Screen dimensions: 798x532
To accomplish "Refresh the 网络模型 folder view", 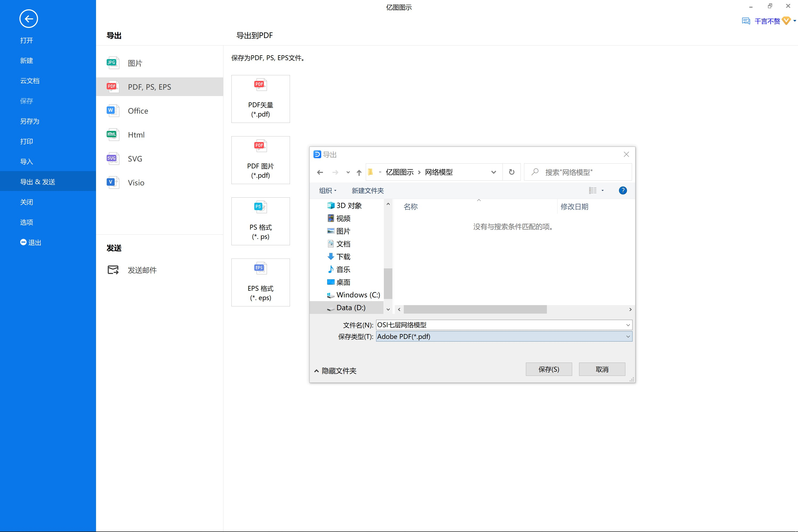I will click(x=512, y=172).
